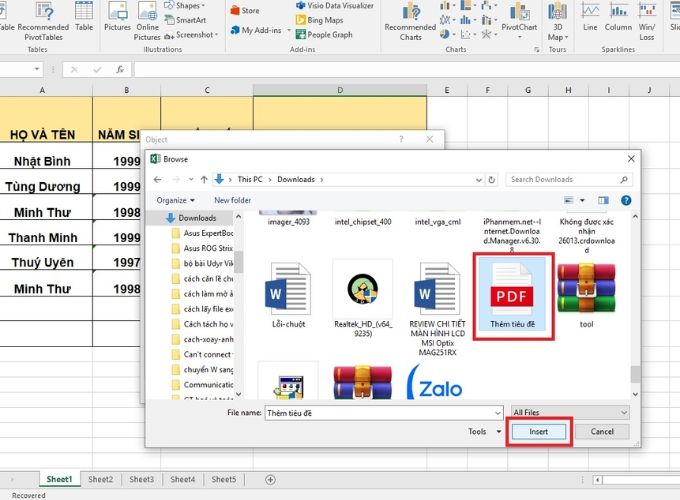Screen dimensions: 680x500
Task: Switch to Sheet3 tab
Action: tap(141, 479)
